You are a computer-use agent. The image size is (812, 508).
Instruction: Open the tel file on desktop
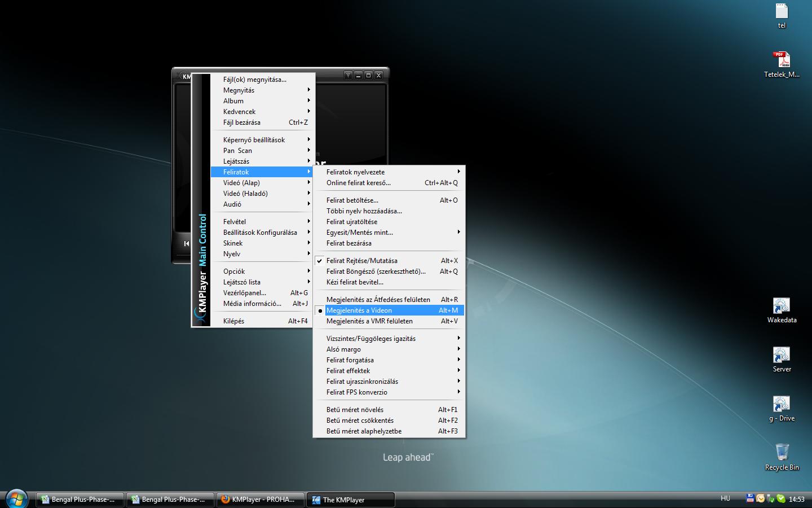tap(782, 16)
